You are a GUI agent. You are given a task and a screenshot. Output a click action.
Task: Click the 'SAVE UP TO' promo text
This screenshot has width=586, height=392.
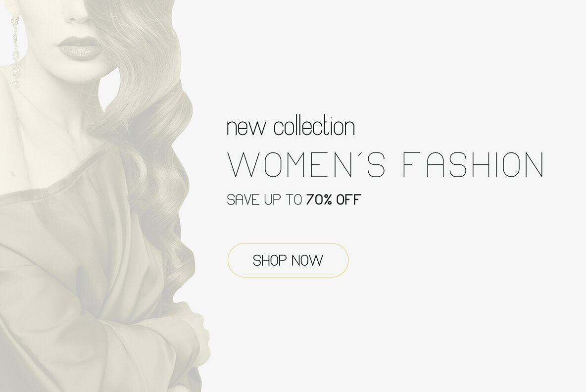tap(264, 199)
